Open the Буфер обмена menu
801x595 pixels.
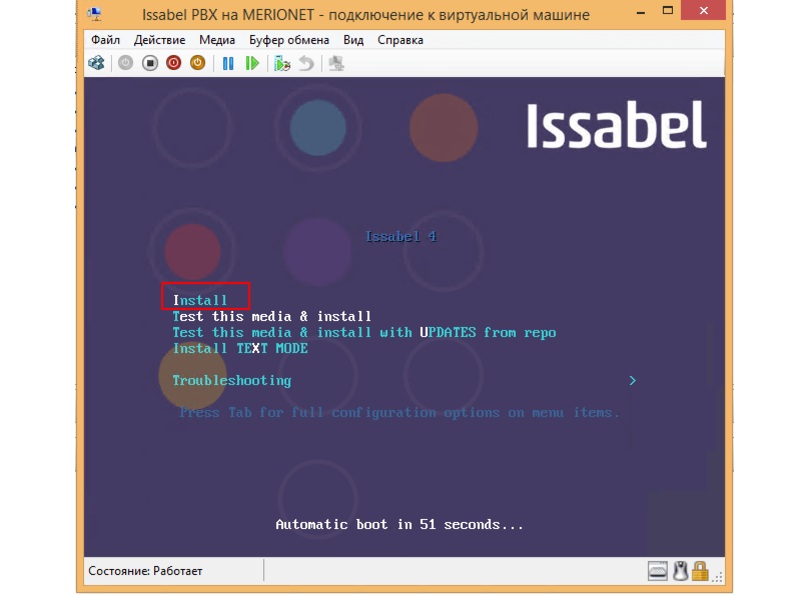click(x=289, y=40)
